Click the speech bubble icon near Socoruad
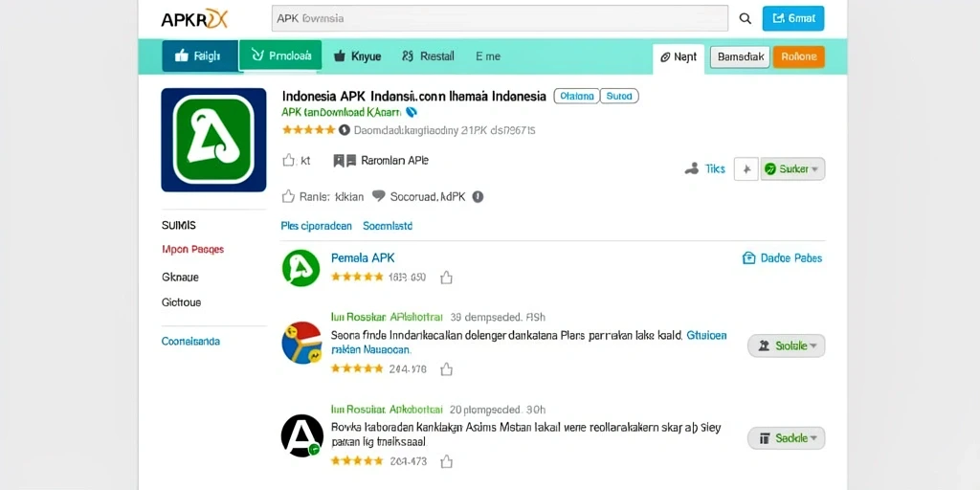980x490 pixels. 379,196
